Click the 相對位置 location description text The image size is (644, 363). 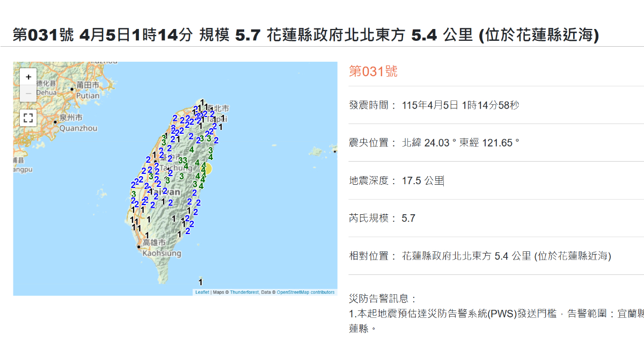pos(506,256)
